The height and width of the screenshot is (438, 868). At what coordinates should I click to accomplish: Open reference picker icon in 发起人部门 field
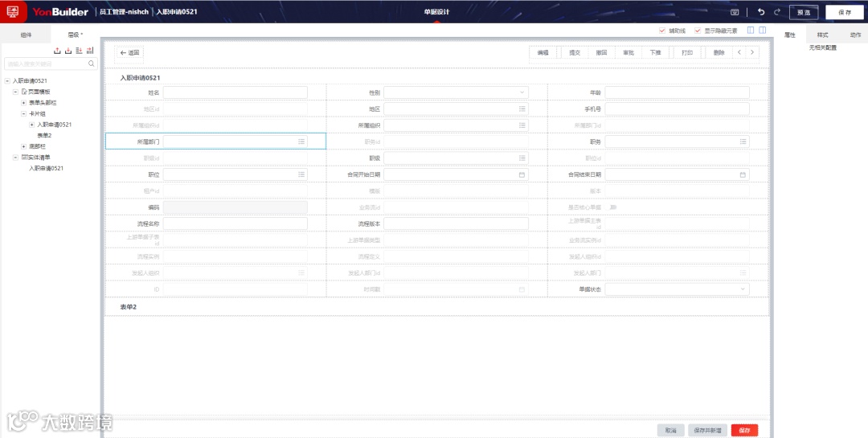pos(743,273)
